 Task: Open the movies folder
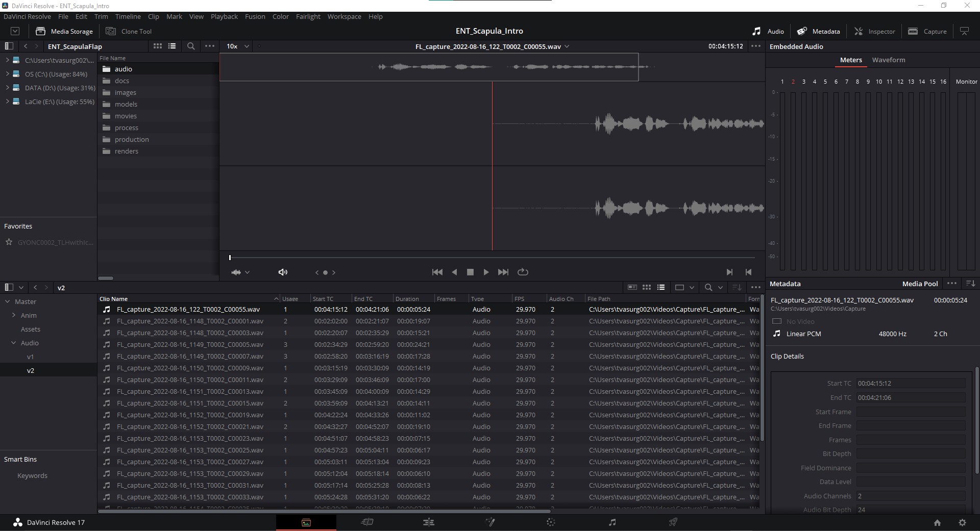(x=126, y=116)
